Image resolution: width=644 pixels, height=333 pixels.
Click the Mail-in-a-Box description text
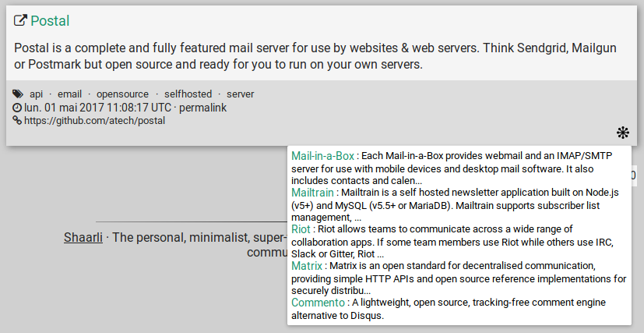[x=452, y=168]
